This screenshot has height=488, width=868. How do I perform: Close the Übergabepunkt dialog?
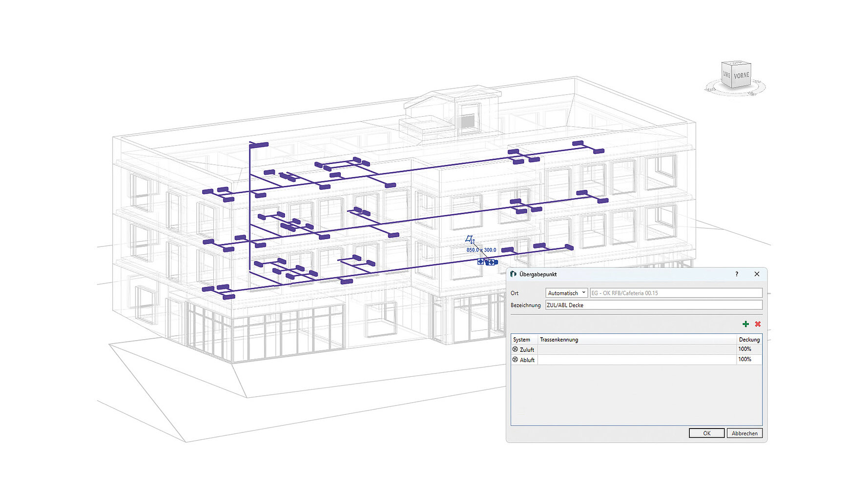coord(757,274)
